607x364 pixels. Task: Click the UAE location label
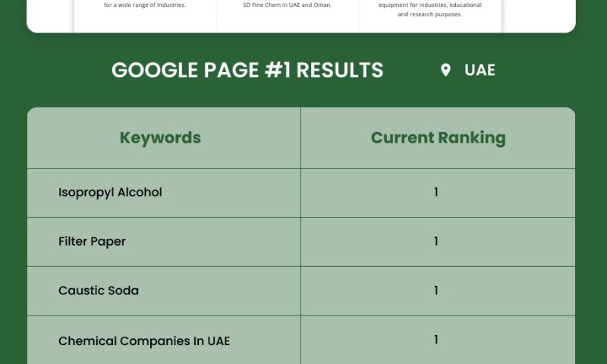coord(480,71)
